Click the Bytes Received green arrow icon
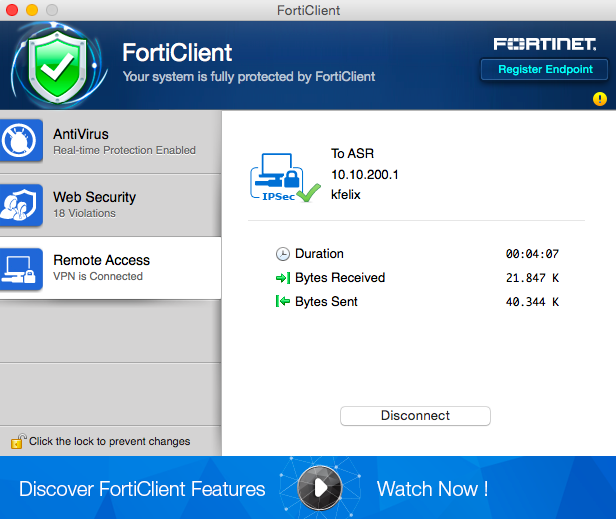This screenshot has width=616, height=519. pos(283,278)
